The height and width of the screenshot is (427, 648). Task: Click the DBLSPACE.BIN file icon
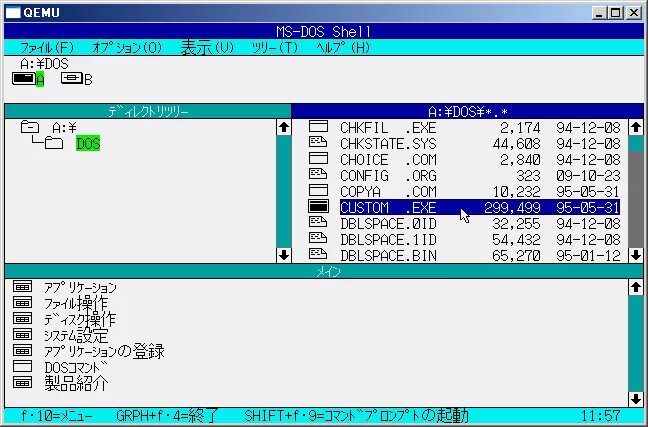coord(318,254)
